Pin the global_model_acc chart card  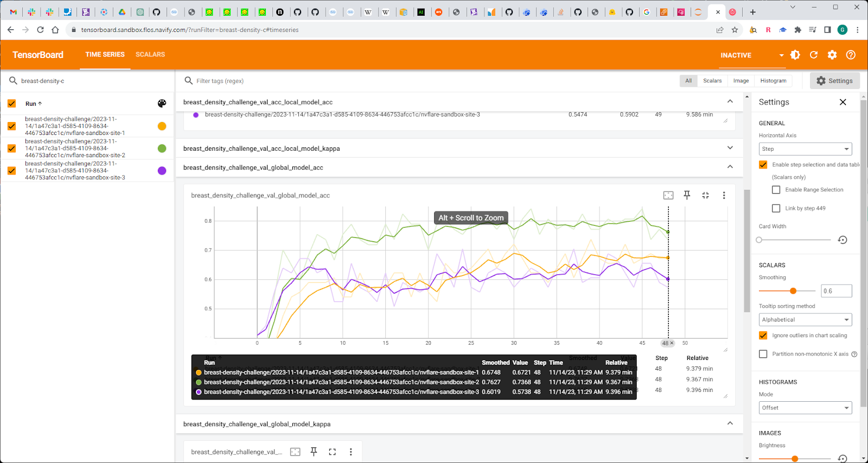pos(687,195)
